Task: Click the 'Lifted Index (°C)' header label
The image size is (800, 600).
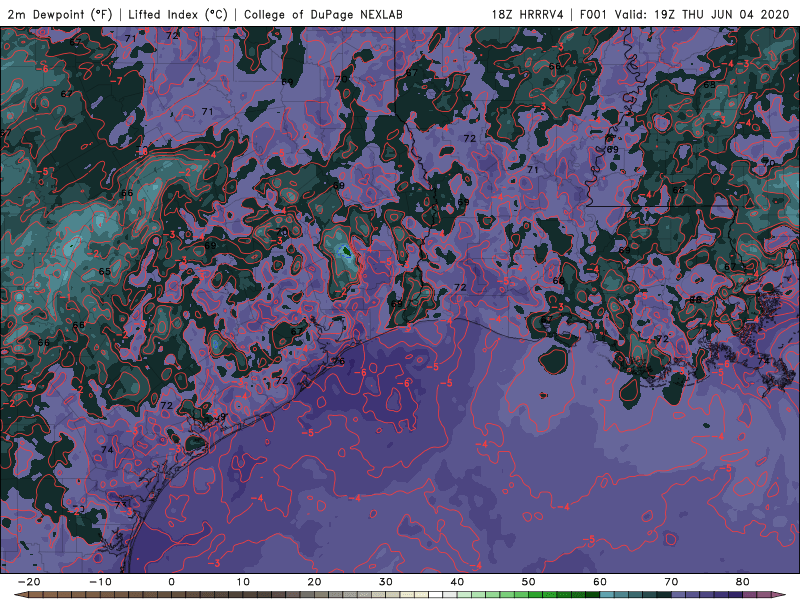Action: (178, 14)
